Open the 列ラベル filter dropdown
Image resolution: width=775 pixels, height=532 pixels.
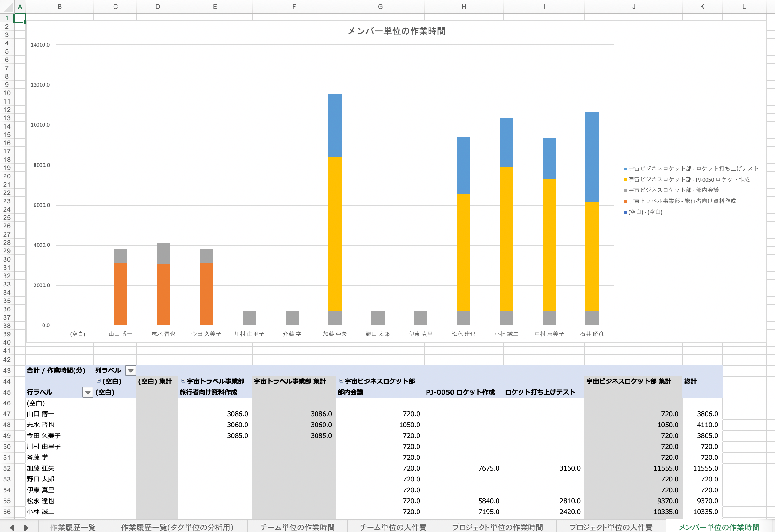click(130, 371)
